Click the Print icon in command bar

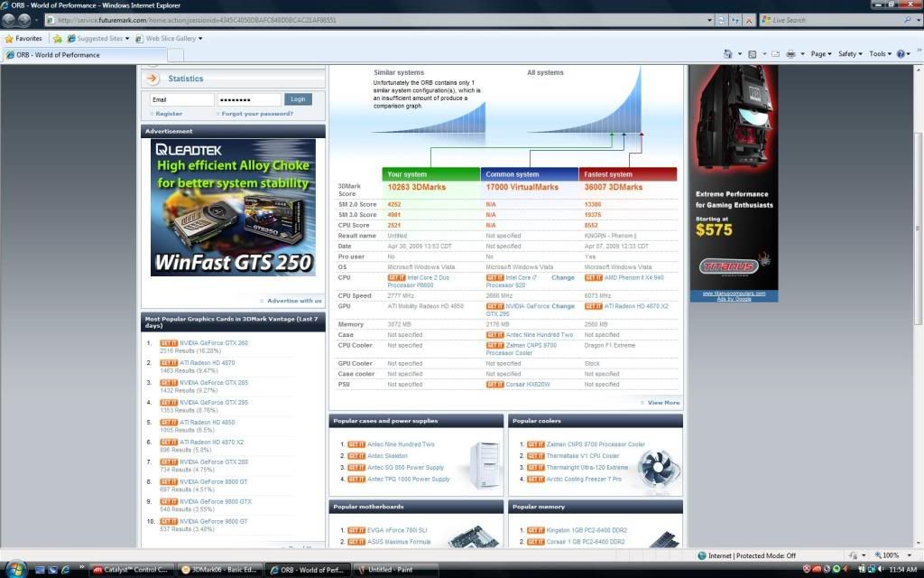[x=790, y=53]
